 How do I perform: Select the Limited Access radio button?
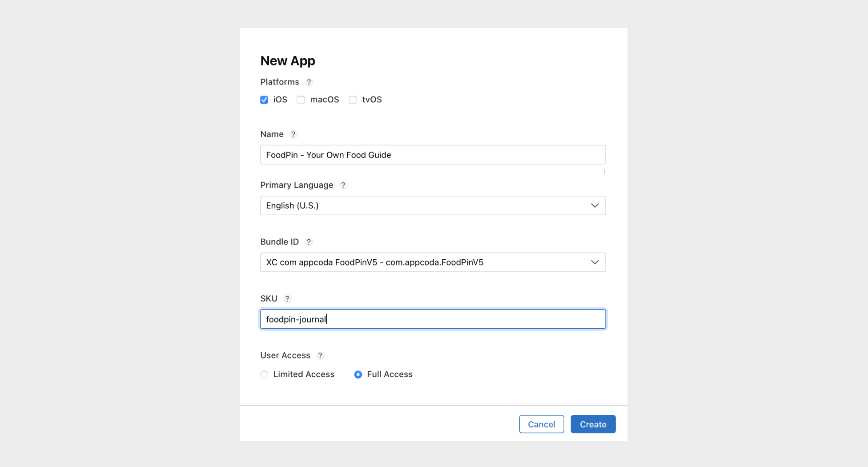pyautogui.click(x=264, y=374)
